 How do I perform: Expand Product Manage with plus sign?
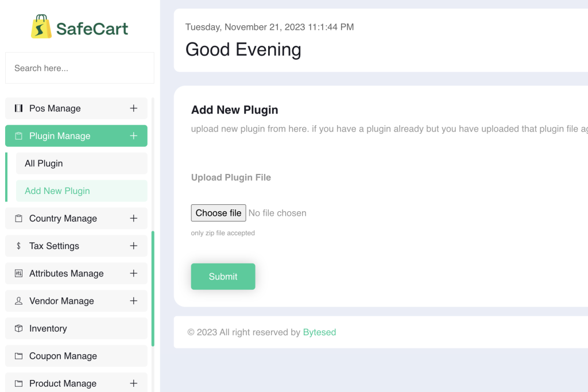[133, 383]
